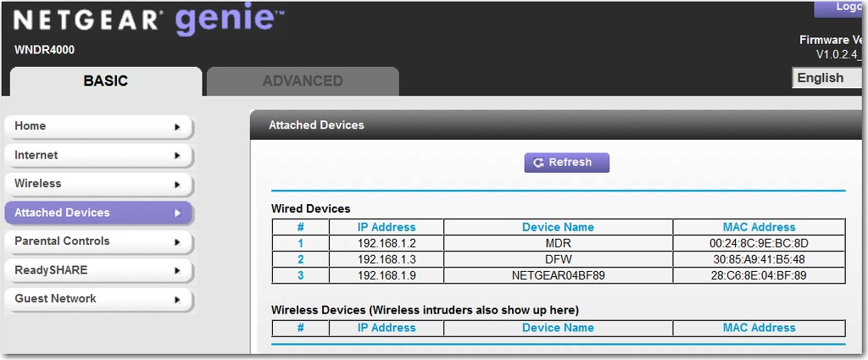The image size is (868, 360).
Task: Expand the Wireless menu arrow
Action: (x=177, y=184)
